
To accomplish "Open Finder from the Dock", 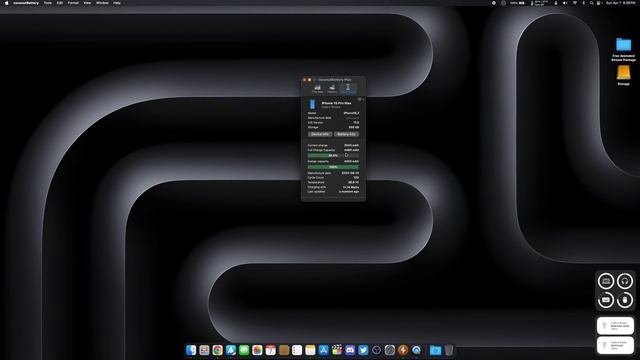I will coord(191,350).
